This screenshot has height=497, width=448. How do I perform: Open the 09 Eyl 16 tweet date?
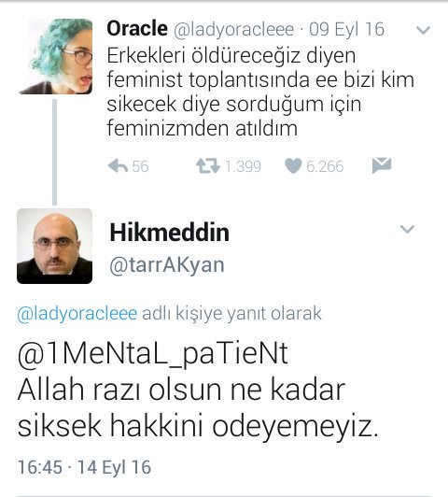pos(346,29)
